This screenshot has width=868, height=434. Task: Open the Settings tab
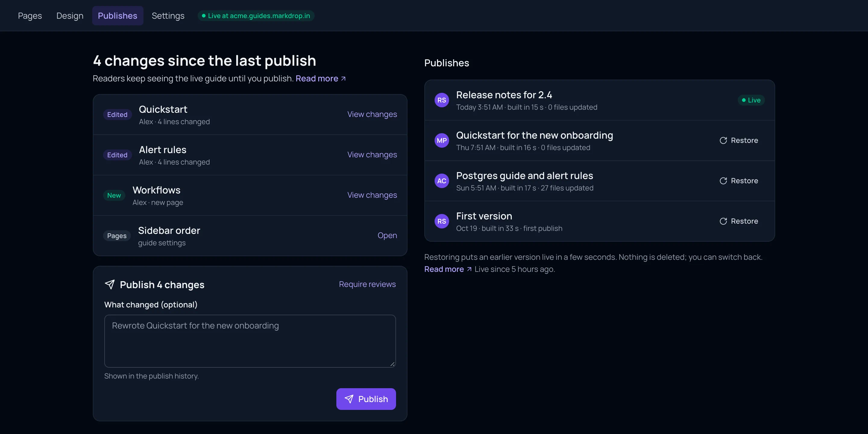point(168,16)
